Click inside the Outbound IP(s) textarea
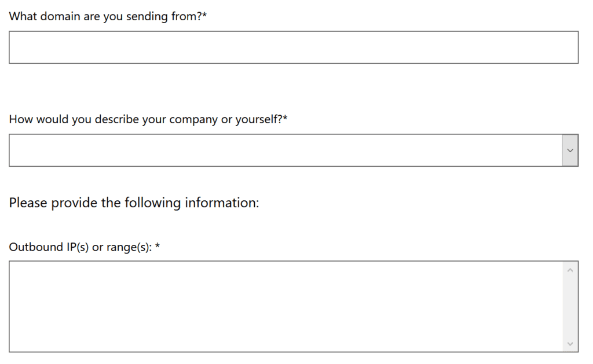This screenshot has width=593, height=364. tap(285, 306)
